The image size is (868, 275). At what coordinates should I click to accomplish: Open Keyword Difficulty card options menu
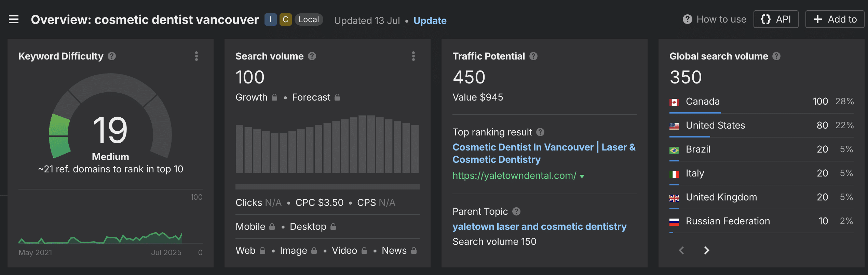196,56
